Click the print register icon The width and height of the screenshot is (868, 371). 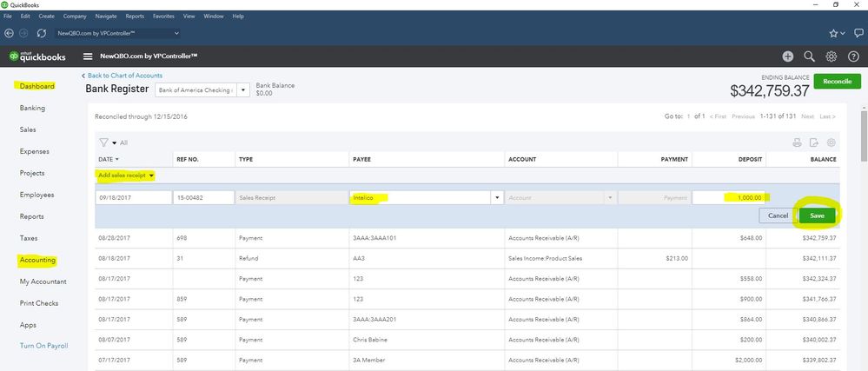coord(797,142)
